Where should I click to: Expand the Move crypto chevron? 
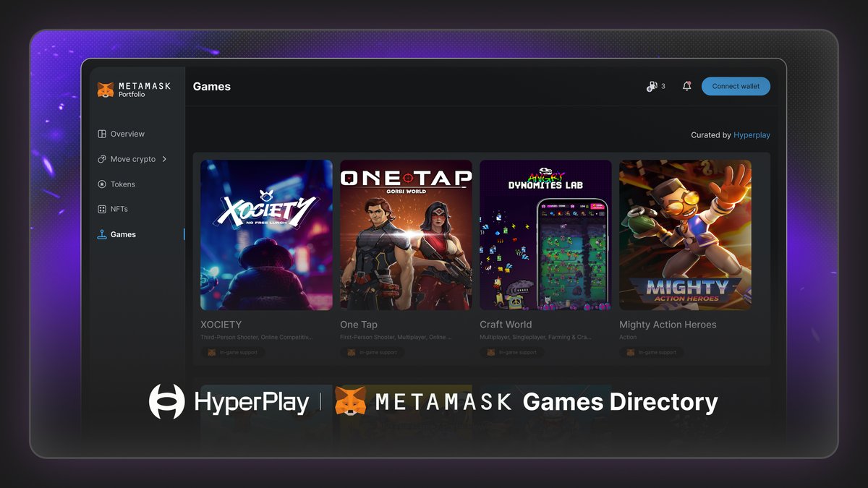(x=165, y=159)
